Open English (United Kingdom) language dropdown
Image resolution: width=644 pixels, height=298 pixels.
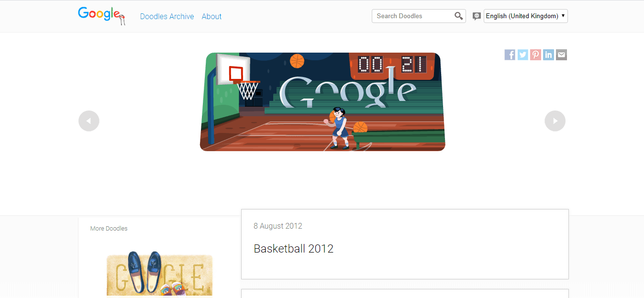(526, 16)
